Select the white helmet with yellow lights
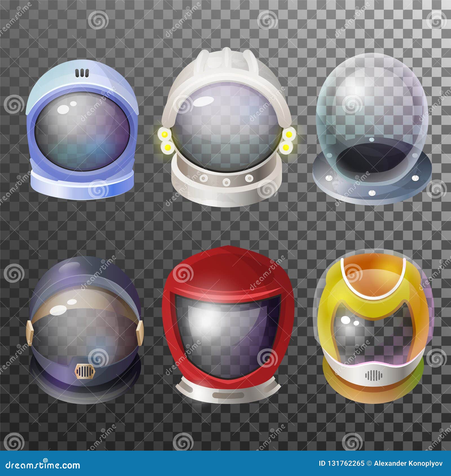 [x=225, y=121]
